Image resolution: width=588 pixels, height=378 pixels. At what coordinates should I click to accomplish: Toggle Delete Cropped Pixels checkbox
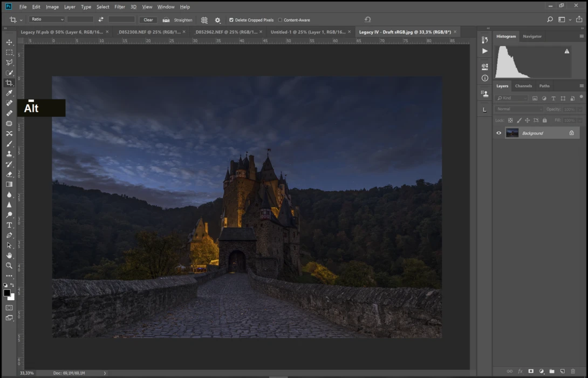click(231, 20)
